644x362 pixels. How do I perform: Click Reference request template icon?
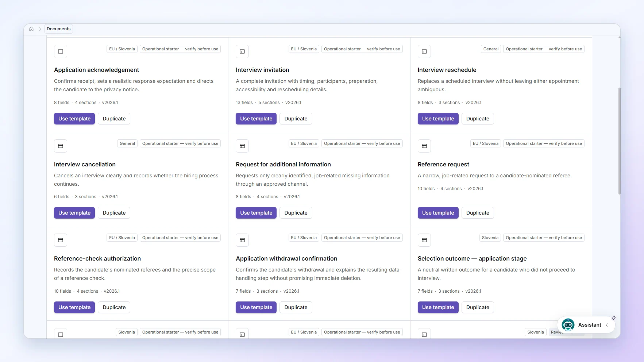[x=424, y=146]
